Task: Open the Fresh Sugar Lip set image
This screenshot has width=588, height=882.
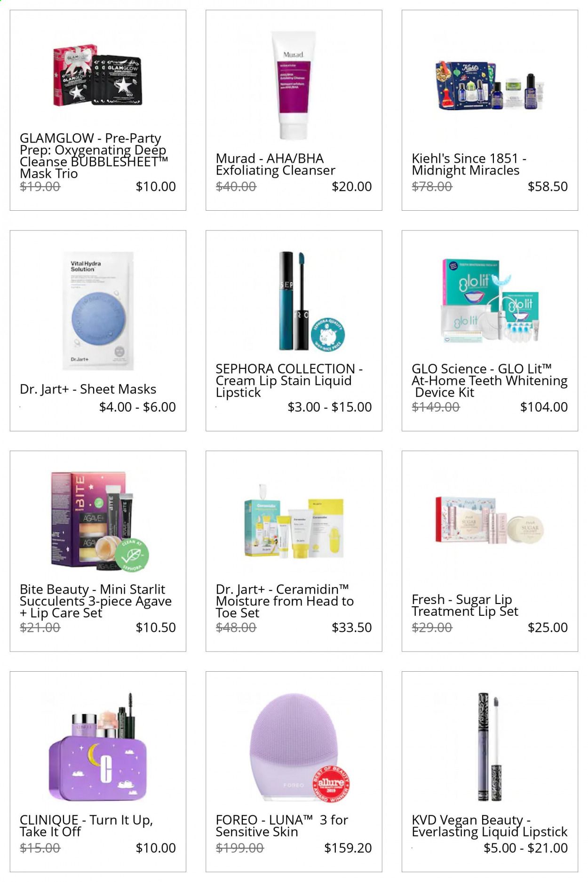Action: click(490, 520)
